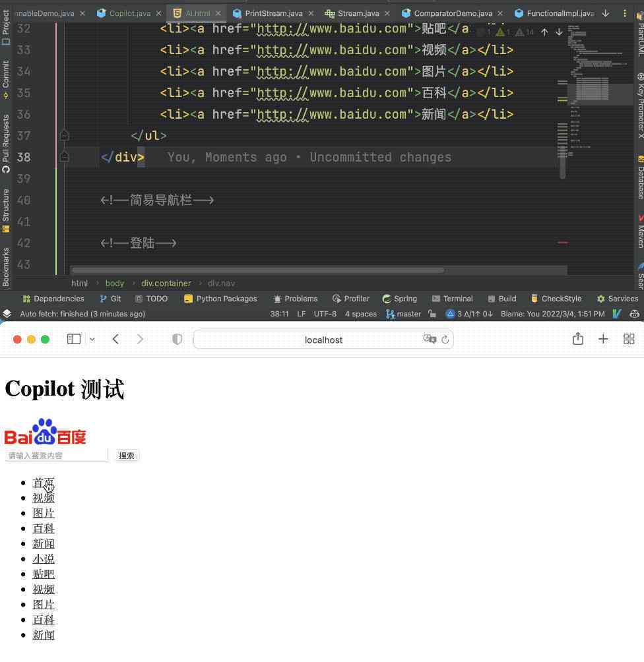Change the UTF-8 file encoding
The image size is (644, 662).
pos(325,314)
